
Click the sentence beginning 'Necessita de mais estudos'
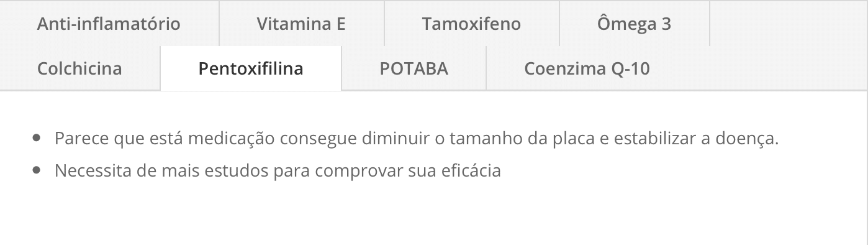278,170
